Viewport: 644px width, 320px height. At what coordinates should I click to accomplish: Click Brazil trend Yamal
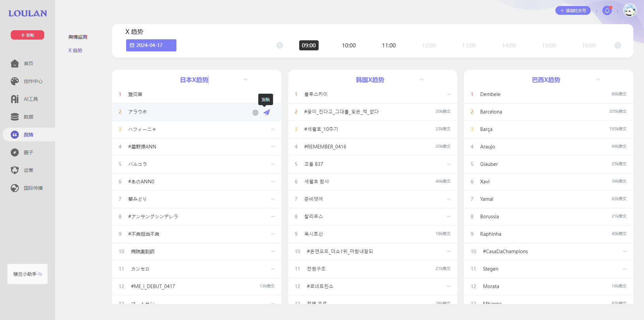[486, 199]
